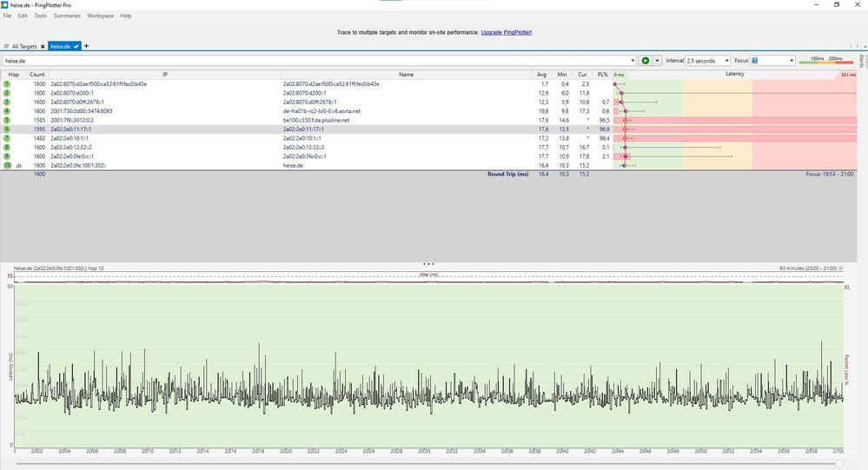Click the hop 2 green circle icon

7,93
